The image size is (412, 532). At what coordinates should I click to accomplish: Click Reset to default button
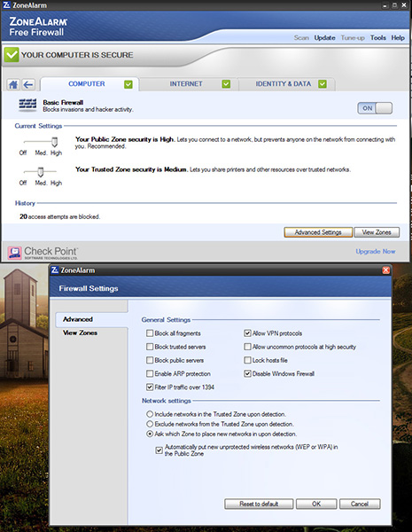[259, 504]
